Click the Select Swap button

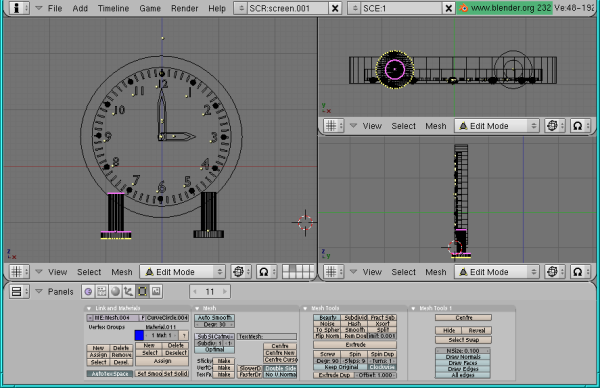pos(463,340)
